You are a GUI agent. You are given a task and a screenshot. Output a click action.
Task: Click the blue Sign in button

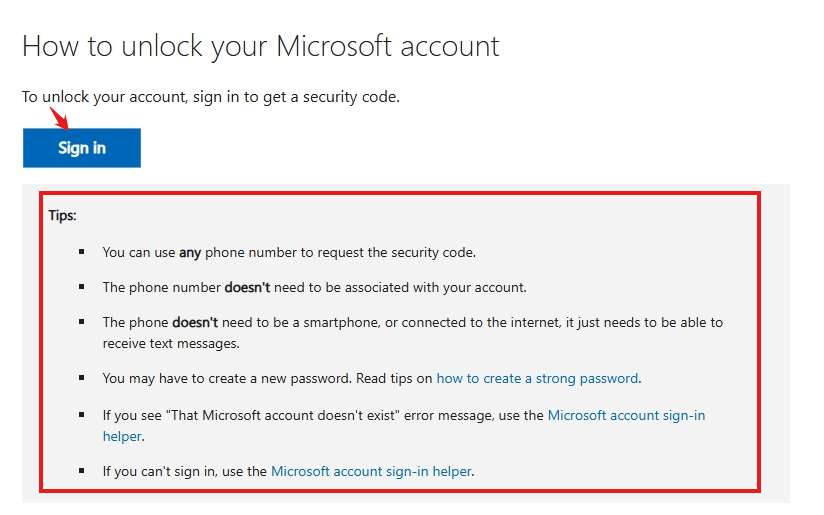point(81,148)
